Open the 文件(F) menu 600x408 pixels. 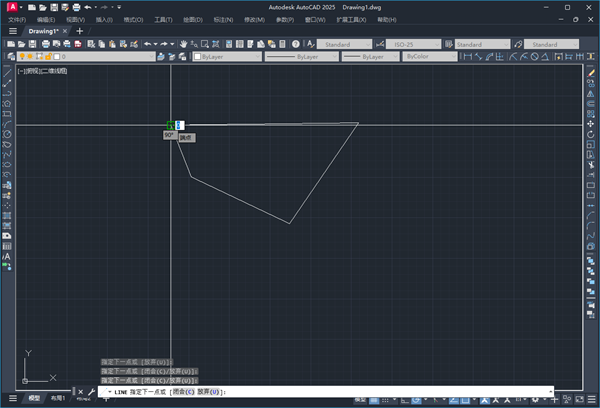[x=17, y=20]
